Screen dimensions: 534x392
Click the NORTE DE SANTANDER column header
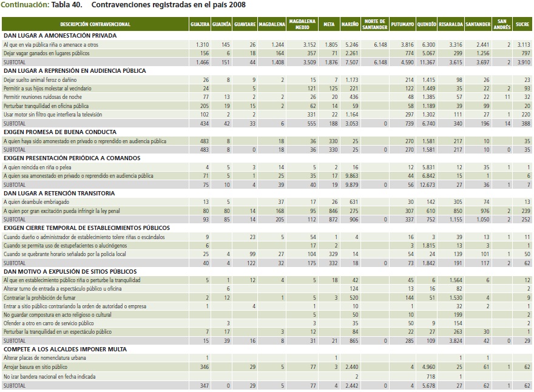click(374, 24)
